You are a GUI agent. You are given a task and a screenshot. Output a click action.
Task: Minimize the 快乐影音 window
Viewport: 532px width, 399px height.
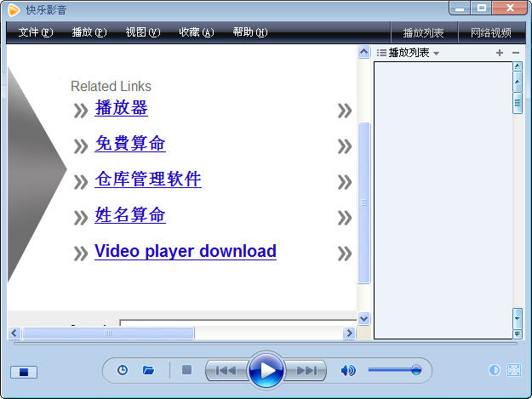click(460, 8)
